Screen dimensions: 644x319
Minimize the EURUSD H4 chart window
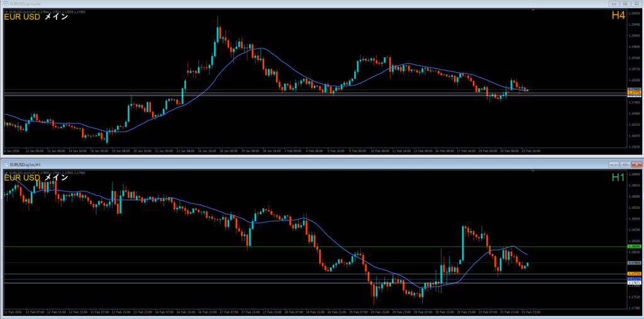pyautogui.click(x=614, y=3)
